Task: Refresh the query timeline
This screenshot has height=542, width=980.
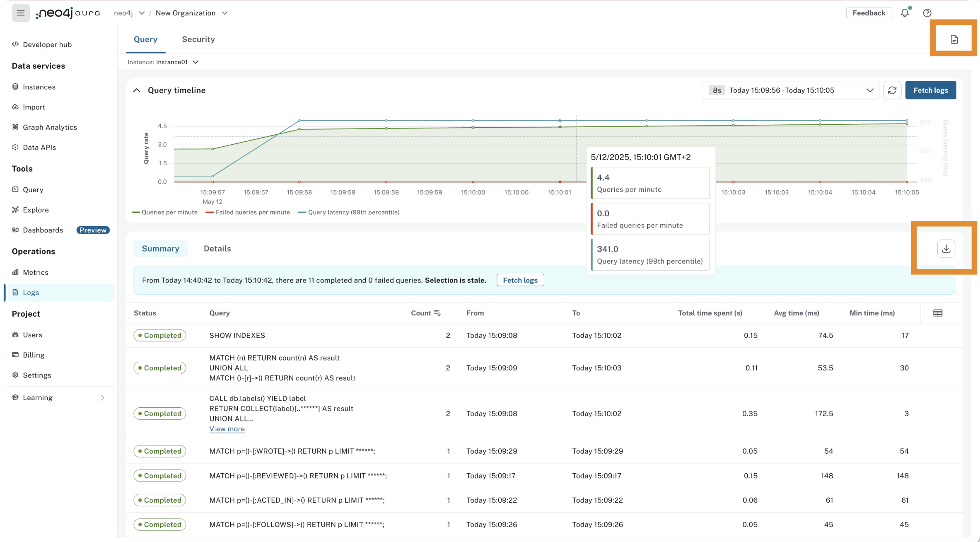Action: (892, 90)
